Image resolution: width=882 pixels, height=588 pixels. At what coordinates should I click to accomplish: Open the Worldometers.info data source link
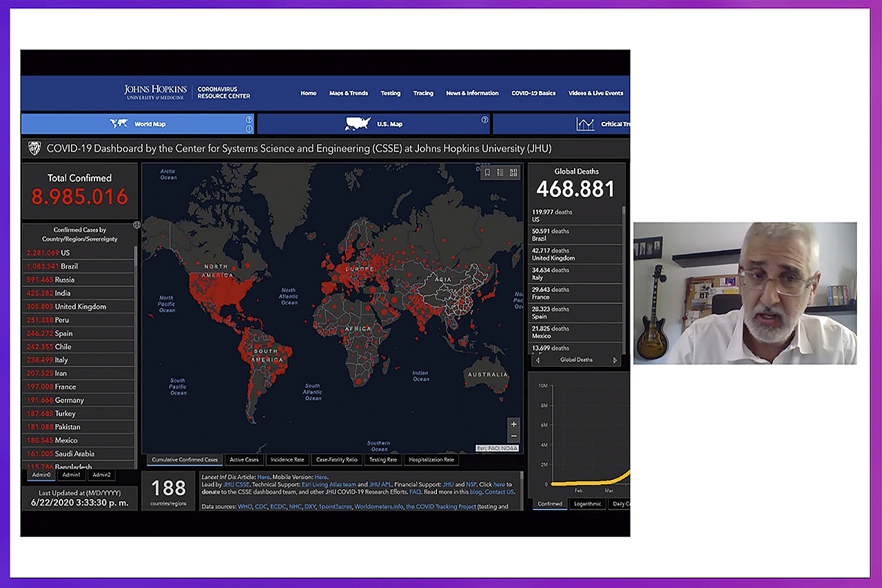378,507
